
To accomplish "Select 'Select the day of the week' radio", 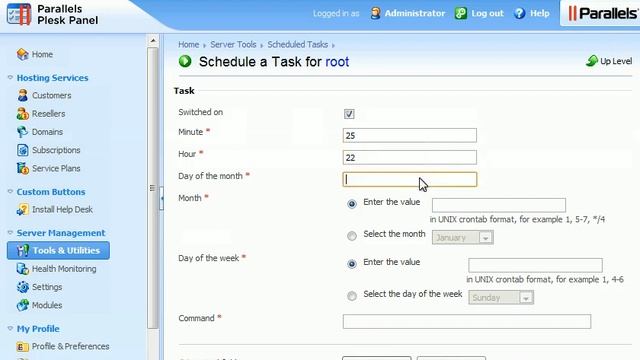I will coord(351,296).
